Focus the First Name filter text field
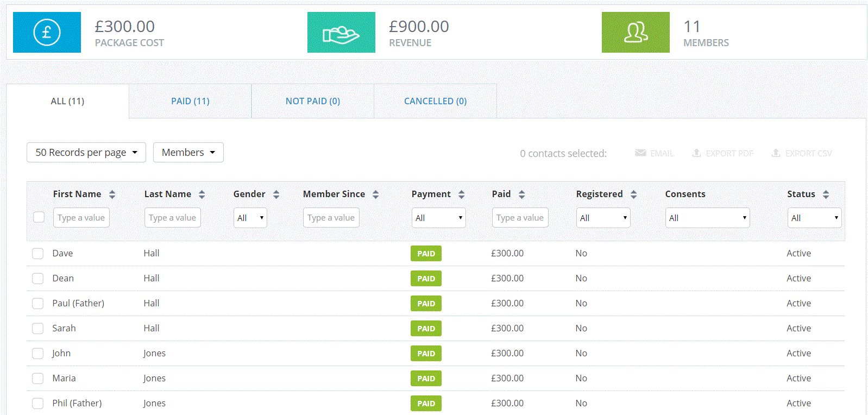Screen dimensions: 868x415 click(x=81, y=218)
